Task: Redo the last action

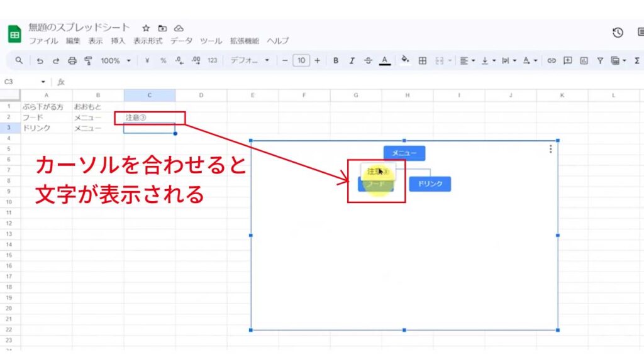Action: (x=56, y=61)
